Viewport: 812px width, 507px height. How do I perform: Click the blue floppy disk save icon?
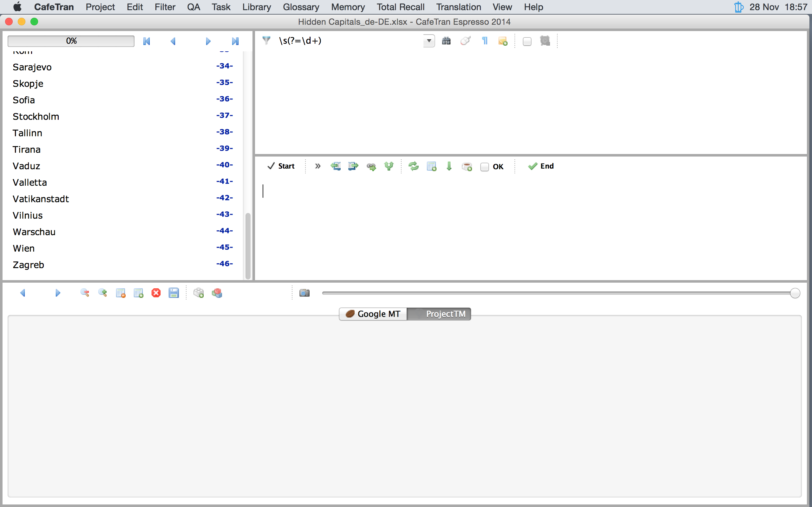click(x=174, y=293)
